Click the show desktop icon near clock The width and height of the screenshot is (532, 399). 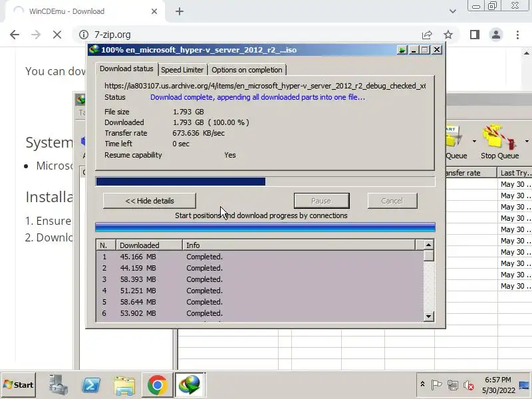pyautogui.click(x=524, y=385)
